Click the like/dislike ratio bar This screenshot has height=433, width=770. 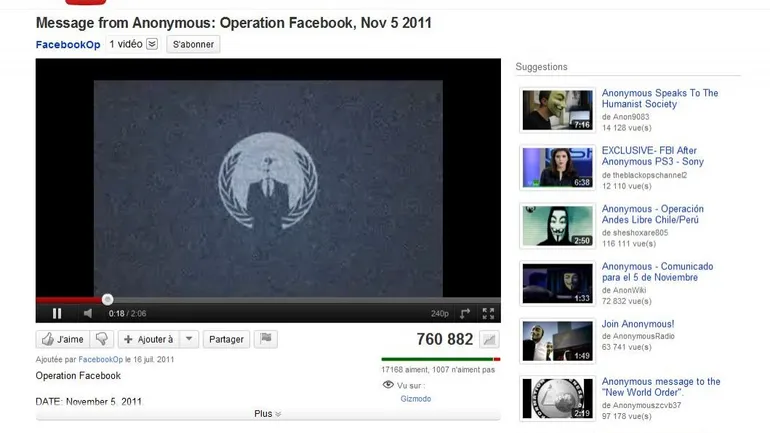440,359
